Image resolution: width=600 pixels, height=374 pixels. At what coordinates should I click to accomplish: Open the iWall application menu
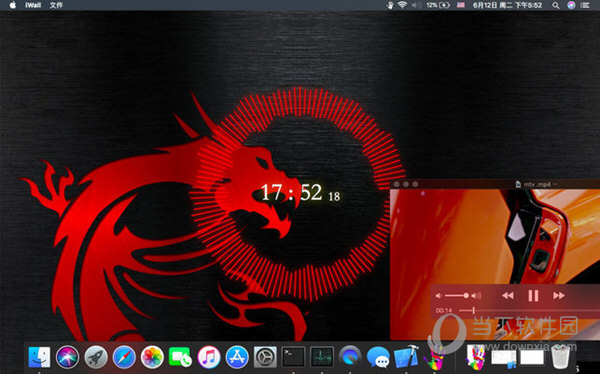33,5
